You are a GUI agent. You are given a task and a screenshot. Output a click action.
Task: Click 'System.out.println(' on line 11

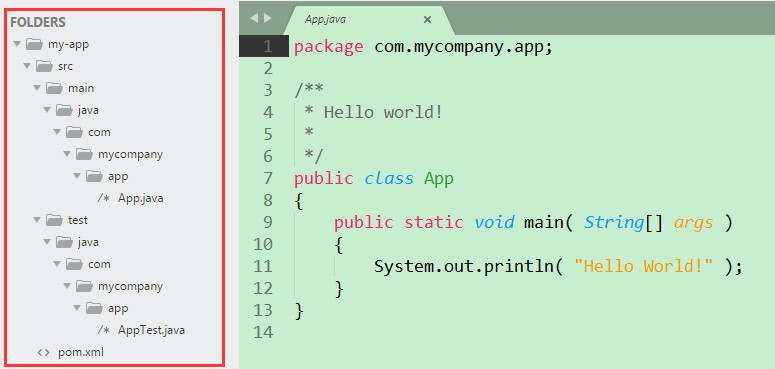tap(469, 267)
